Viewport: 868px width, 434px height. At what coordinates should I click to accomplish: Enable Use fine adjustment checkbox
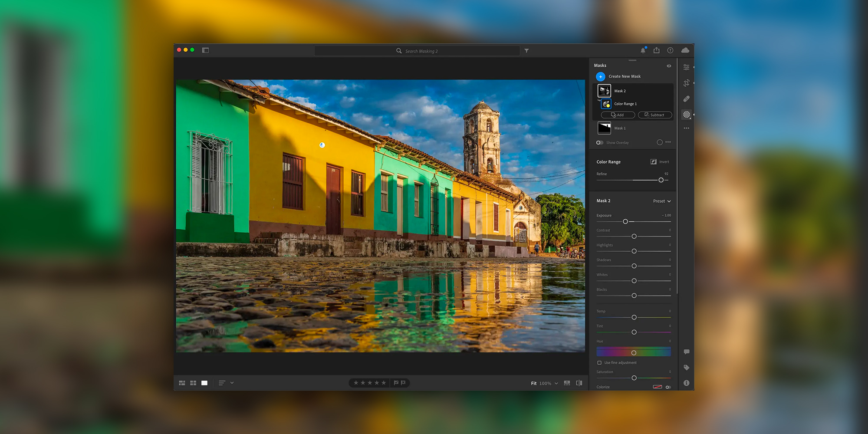coord(599,362)
